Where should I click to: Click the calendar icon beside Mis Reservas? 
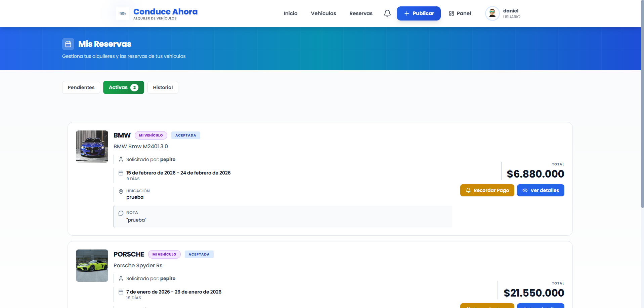tap(68, 44)
